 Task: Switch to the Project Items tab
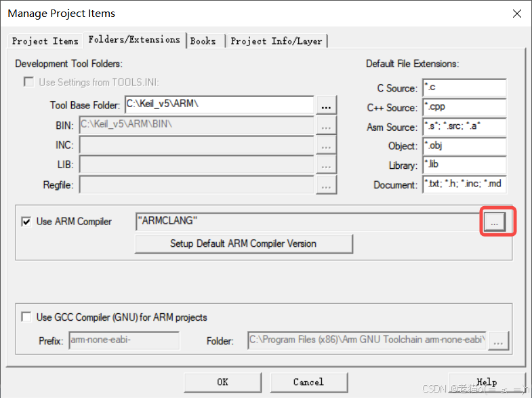click(45, 41)
